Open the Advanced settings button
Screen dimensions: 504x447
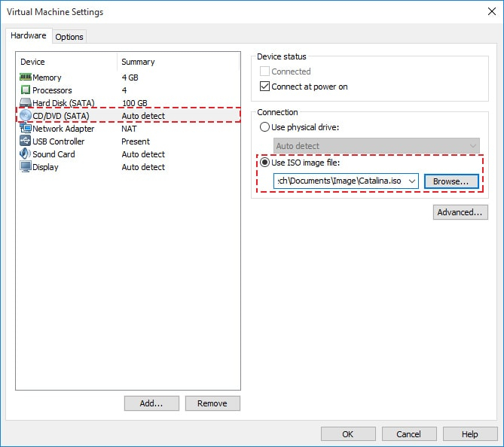tap(460, 212)
